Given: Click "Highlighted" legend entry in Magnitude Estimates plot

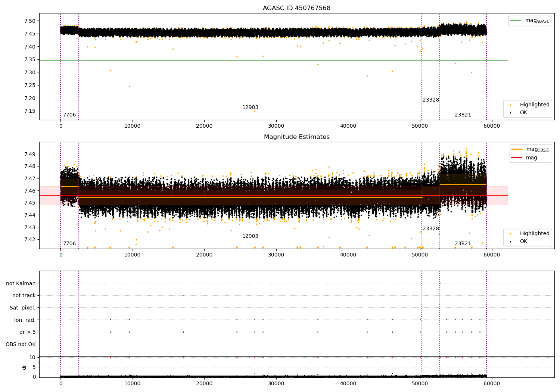Looking at the screenshot, I should pos(535,234).
